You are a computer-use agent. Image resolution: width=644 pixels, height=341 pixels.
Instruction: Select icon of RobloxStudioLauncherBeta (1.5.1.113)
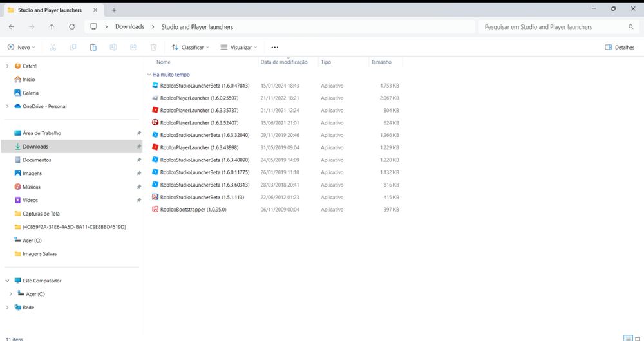pos(155,197)
